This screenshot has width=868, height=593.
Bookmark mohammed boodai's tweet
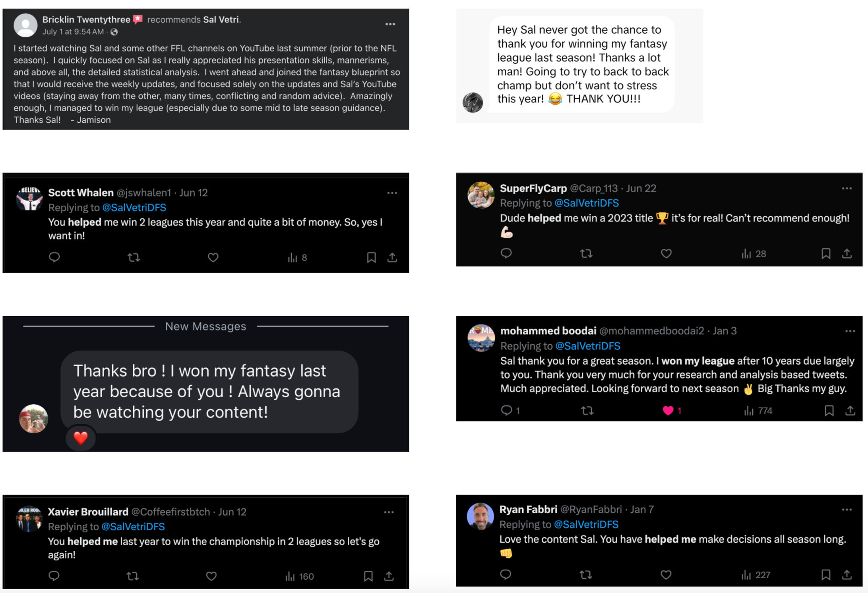coord(829,410)
